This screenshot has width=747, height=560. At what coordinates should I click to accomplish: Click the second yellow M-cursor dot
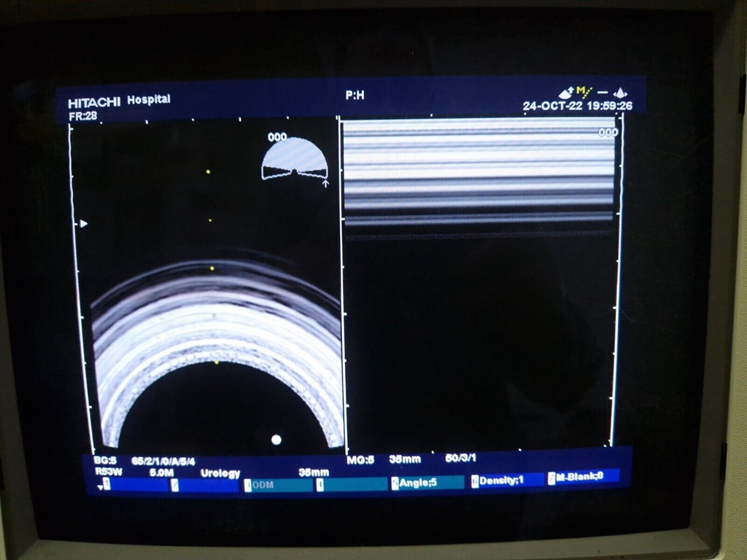(210, 220)
